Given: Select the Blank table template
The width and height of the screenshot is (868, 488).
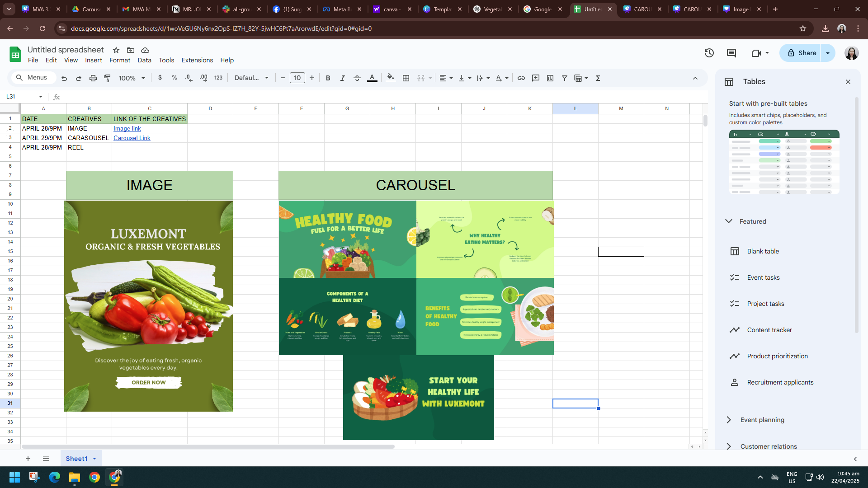Looking at the screenshot, I should [763, 251].
